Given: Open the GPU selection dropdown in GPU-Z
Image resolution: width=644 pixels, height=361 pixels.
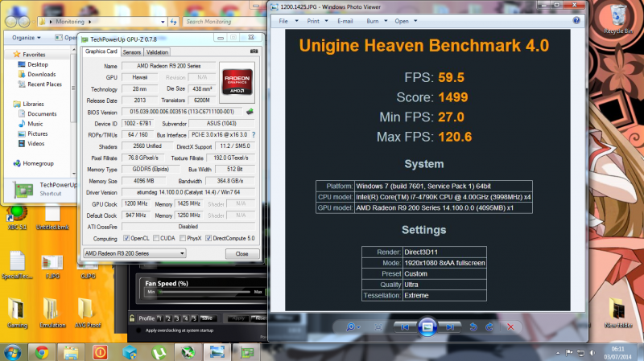Looking at the screenshot, I should click(134, 253).
